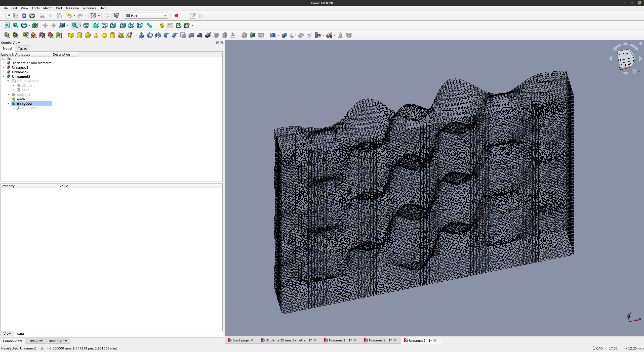This screenshot has width=644, height=352.
Task: Set isometric view cube icon
Action: (86, 25)
